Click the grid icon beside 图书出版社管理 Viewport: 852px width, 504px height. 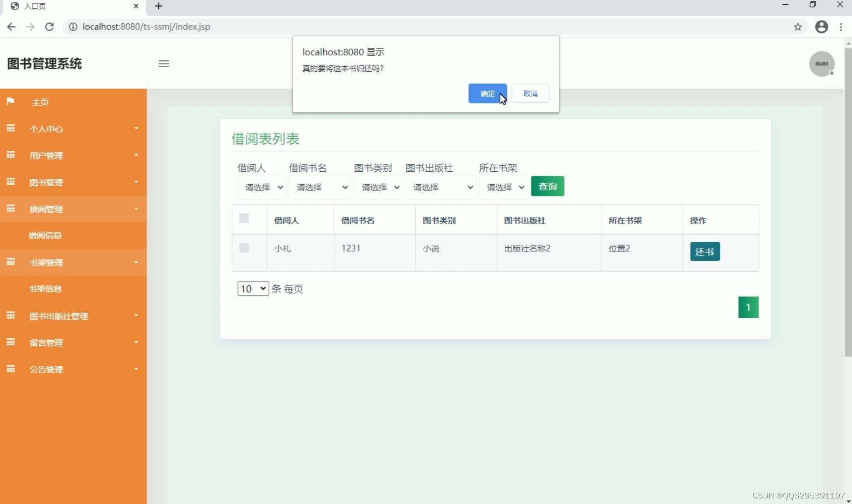11,315
